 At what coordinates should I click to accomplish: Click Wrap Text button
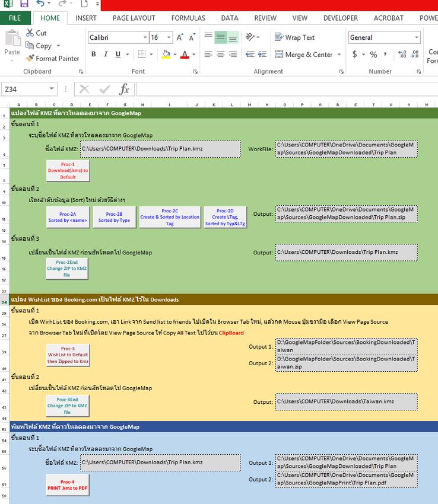click(294, 37)
